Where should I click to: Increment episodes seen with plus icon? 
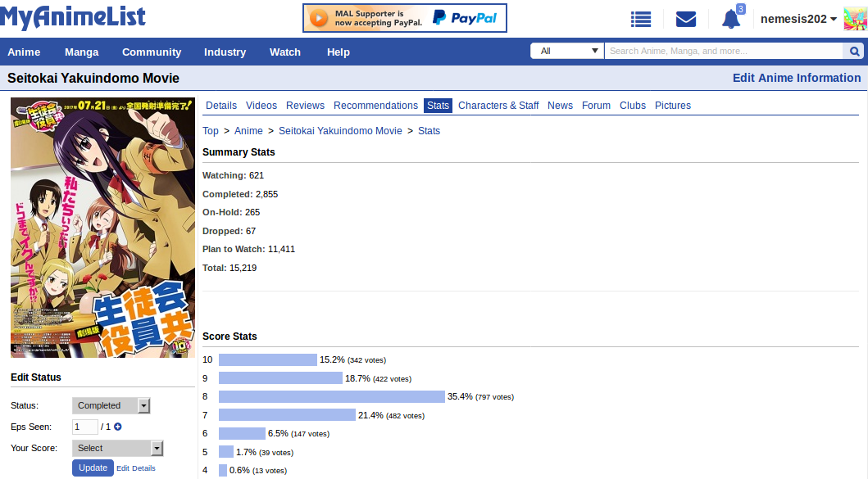point(118,427)
